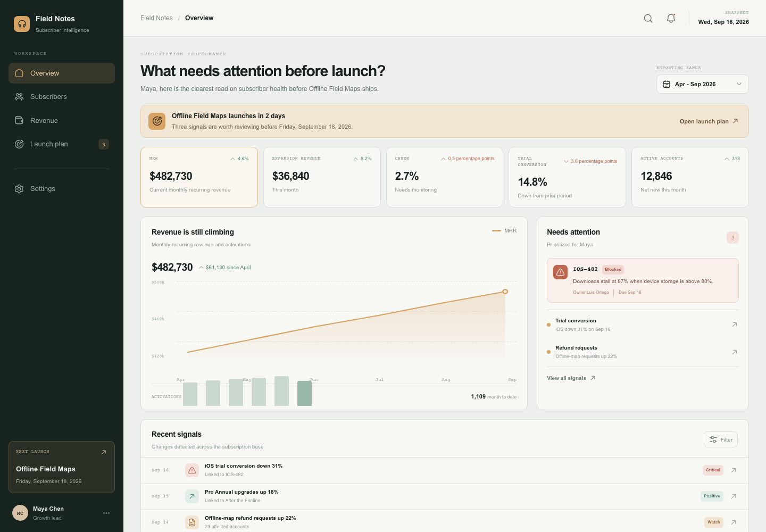Open Trial conversion signal arrow
This screenshot has width=766, height=532.
[x=735, y=325]
